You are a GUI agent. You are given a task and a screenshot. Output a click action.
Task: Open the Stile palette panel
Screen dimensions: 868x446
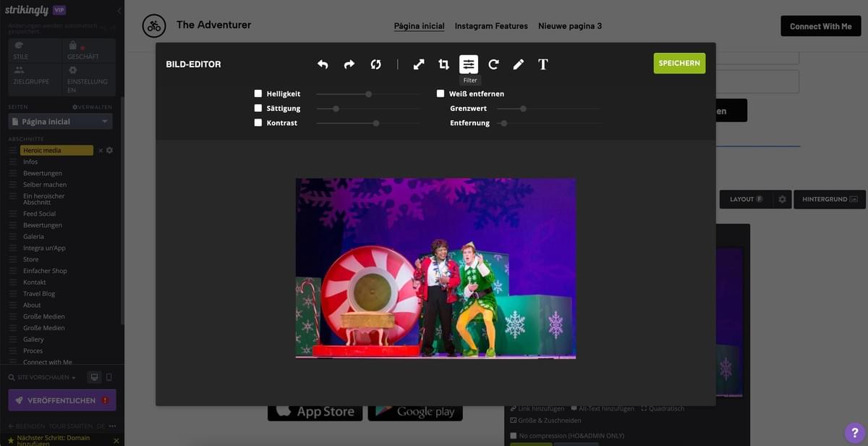tap(35, 50)
